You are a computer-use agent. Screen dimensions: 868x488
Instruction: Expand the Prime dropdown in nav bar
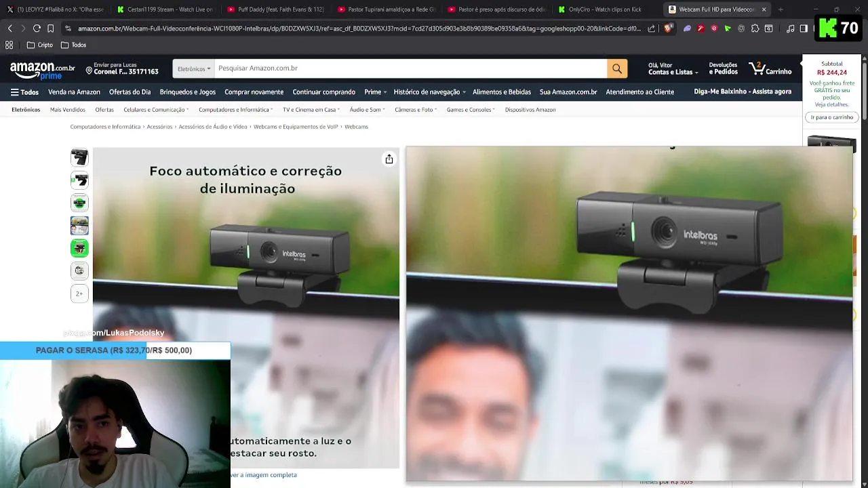coord(376,92)
